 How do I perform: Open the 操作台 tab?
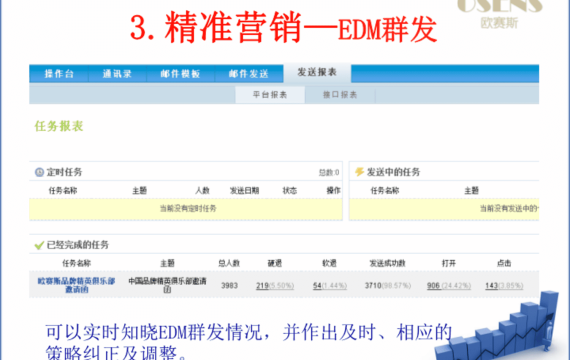59,74
